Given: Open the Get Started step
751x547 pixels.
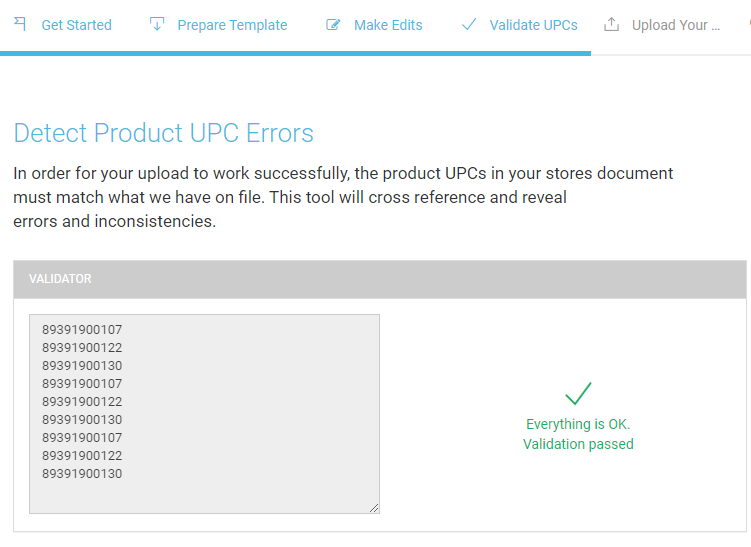Looking at the screenshot, I should coord(77,25).
